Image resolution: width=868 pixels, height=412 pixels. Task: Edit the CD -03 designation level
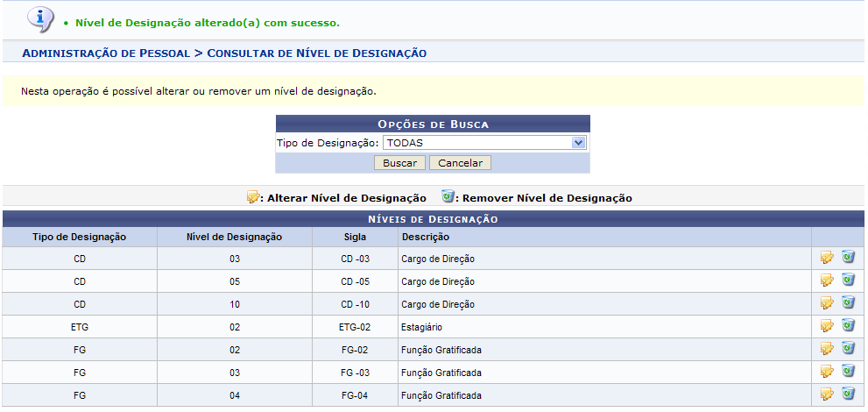(x=826, y=258)
